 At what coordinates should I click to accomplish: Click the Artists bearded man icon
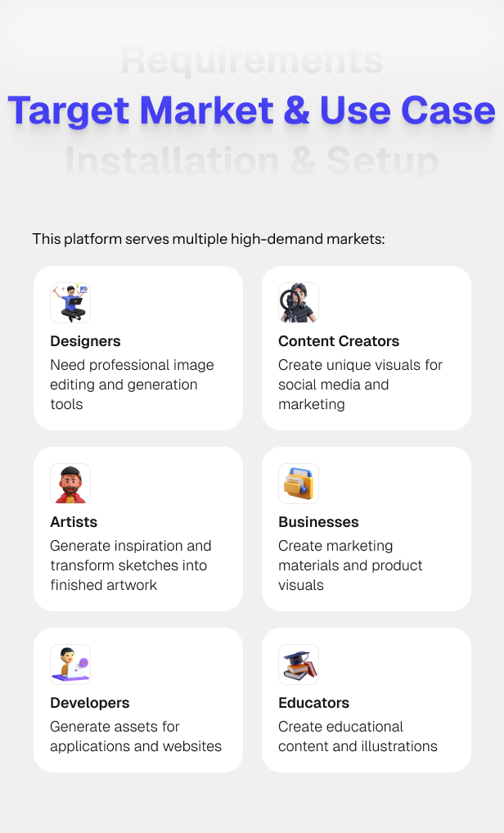tap(70, 484)
